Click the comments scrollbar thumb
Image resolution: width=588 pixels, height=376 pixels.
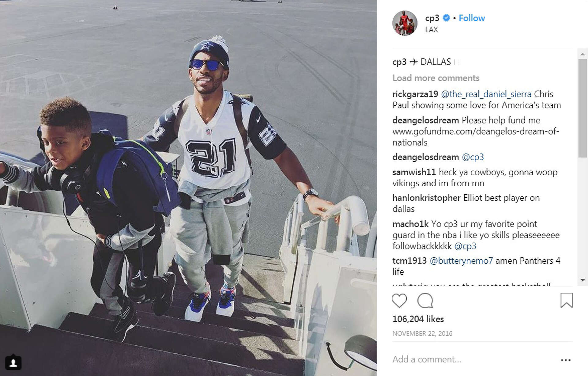(582, 108)
